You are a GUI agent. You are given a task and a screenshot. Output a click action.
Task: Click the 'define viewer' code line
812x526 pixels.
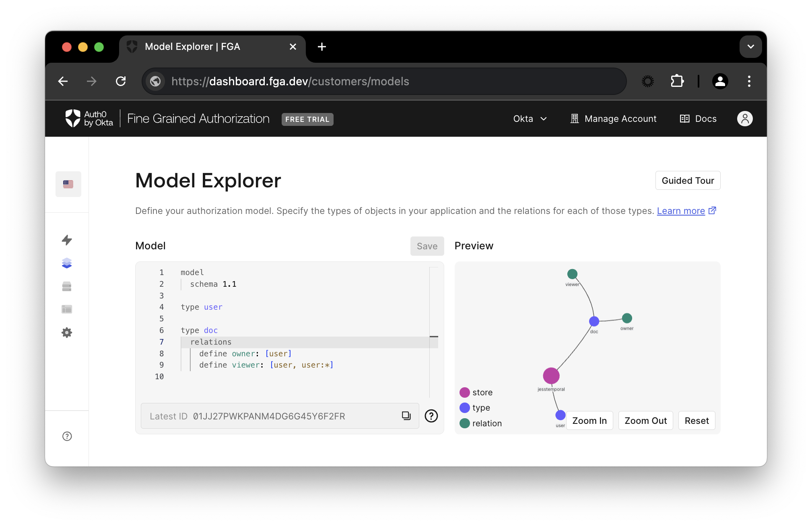266,365
